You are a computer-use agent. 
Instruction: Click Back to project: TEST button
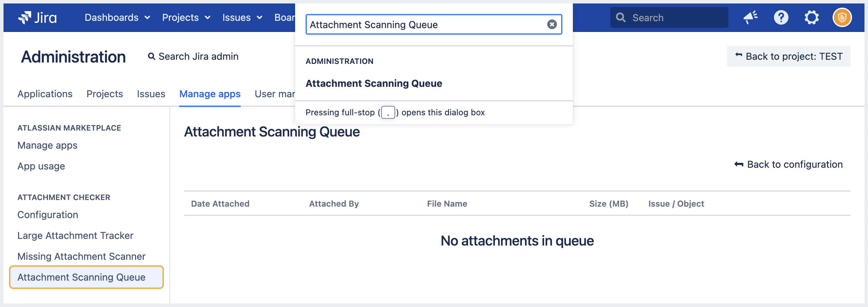[788, 56]
